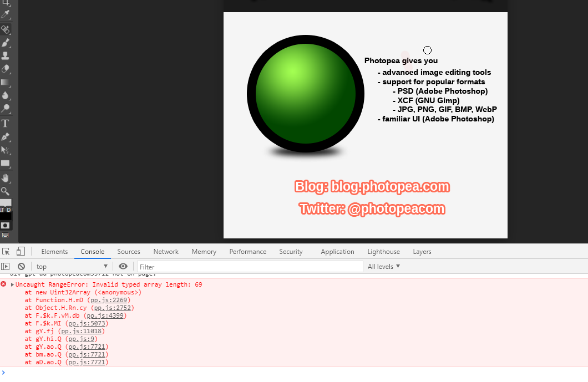Toggle the live expression eye icon
Screen dimensions: 588x382
(123, 266)
